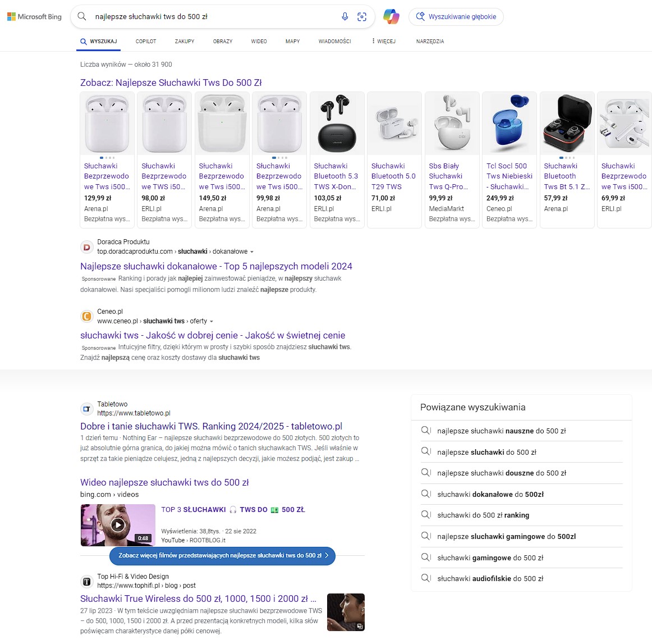Open the Więcej menu

(x=383, y=41)
